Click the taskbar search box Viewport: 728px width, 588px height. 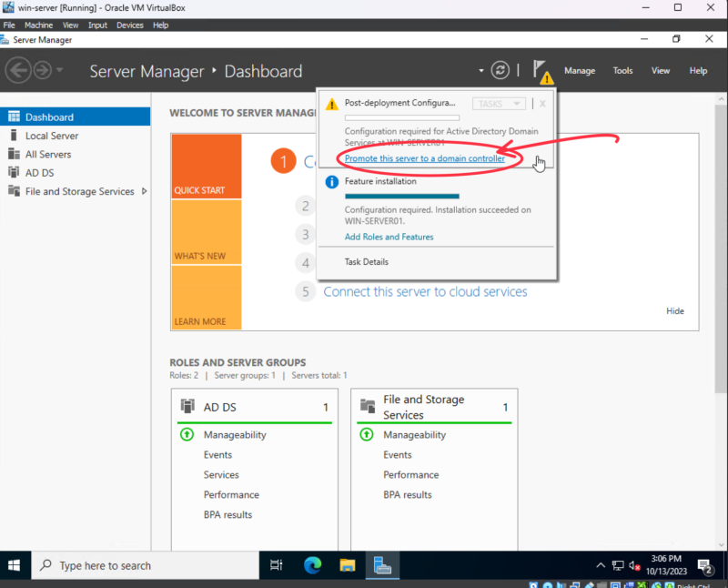[146, 565]
